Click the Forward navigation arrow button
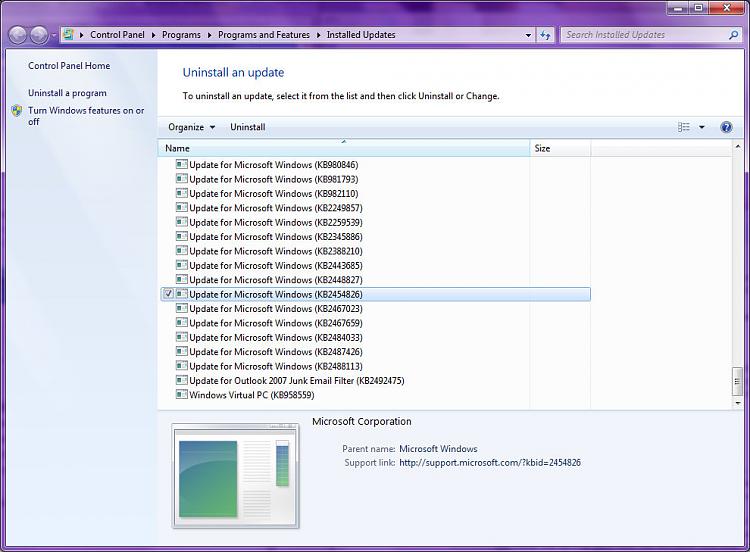 39,35
